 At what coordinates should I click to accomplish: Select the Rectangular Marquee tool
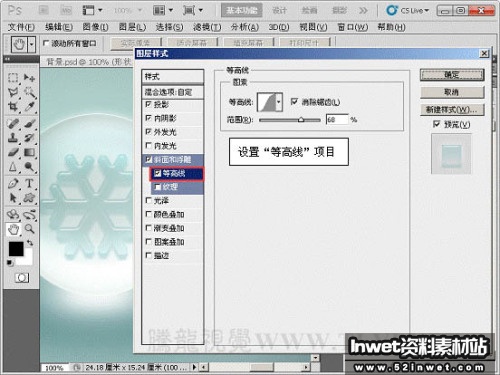point(13,78)
